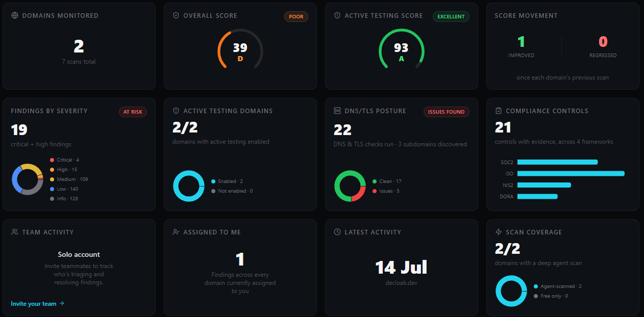Click the red Critical legend dot
Viewport: 644px width, 317px height.
52,160
